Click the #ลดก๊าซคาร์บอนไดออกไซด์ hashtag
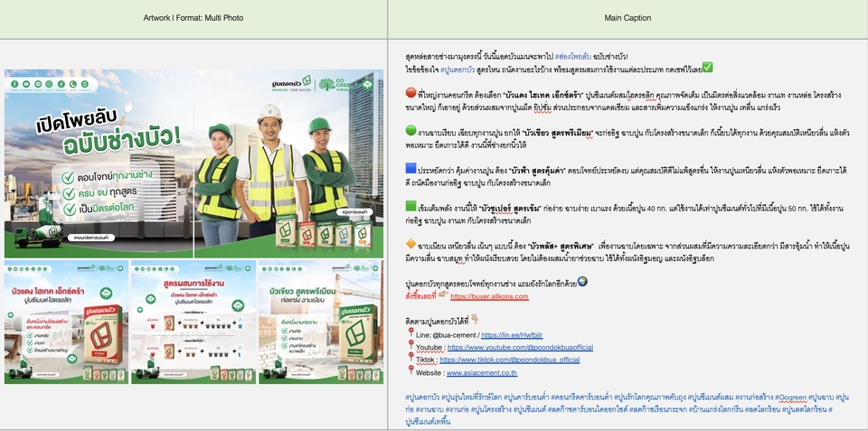868x431 pixels. [x=588, y=409]
